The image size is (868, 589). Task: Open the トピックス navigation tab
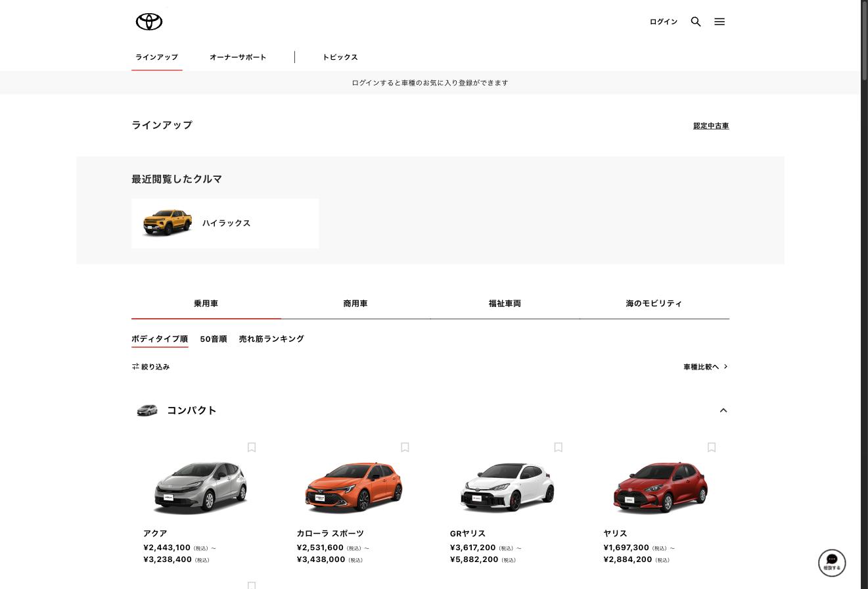[340, 57]
